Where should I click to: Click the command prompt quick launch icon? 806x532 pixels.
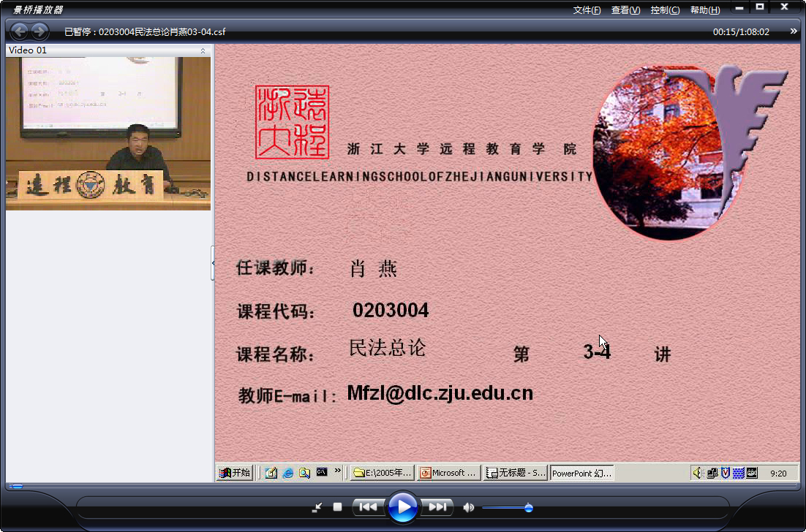pyautogui.click(x=322, y=472)
